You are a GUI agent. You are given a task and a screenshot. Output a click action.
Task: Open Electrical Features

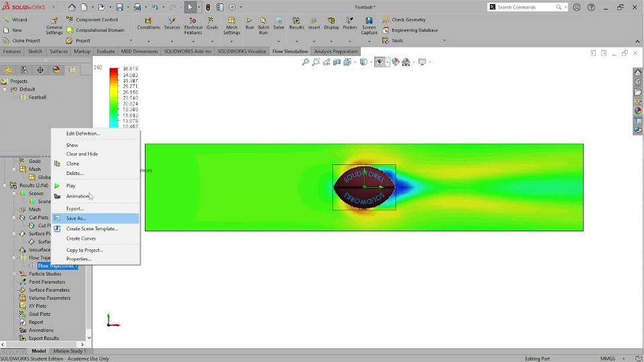(x=193, y=26)
